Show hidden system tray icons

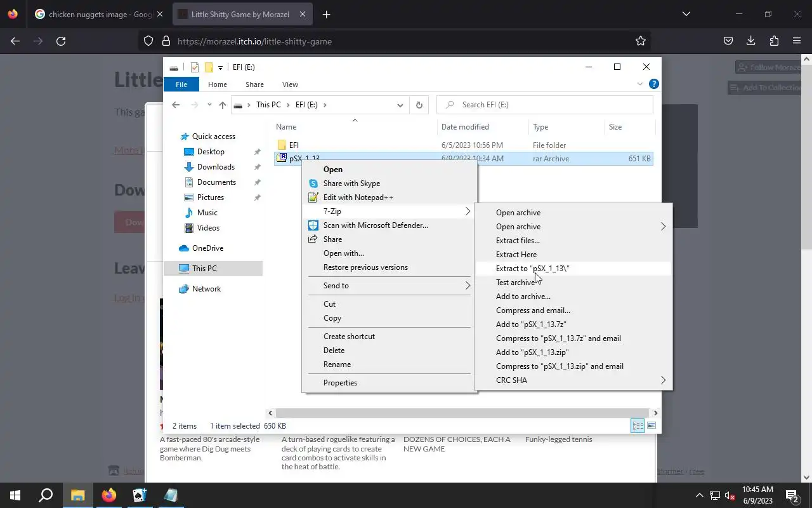(700, 495)
